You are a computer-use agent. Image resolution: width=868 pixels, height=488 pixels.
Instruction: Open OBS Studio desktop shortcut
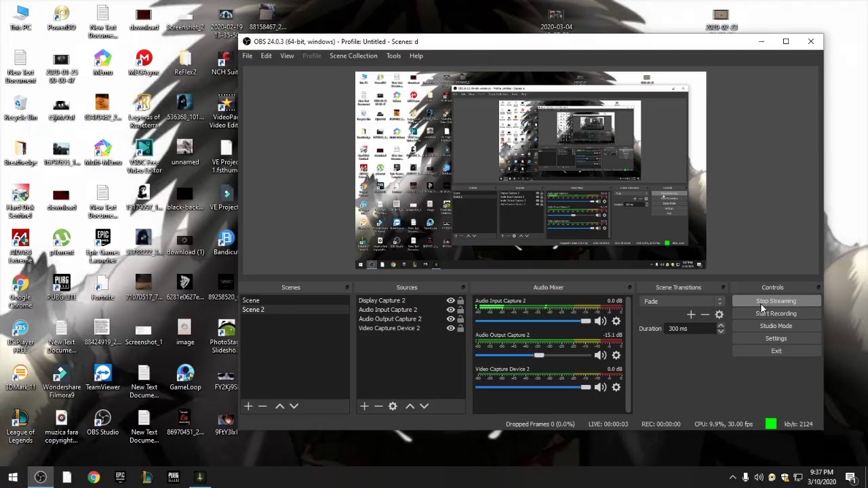[x=102, y=423]
